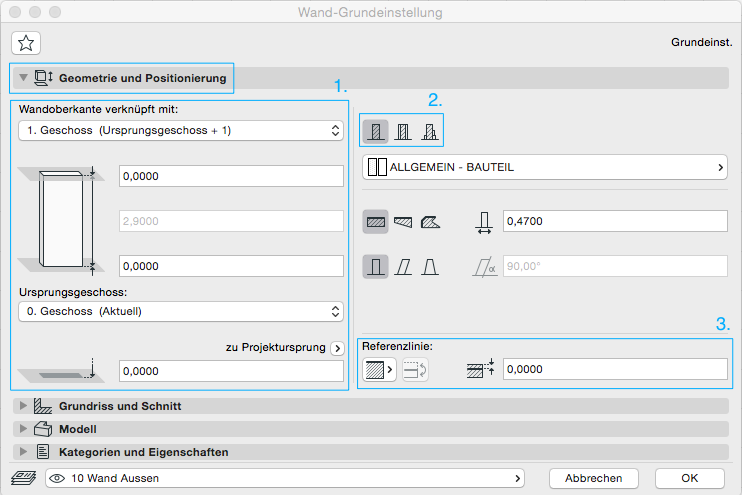The width and height of the screenshot is (742, 495).
Task: Select the vertical wall profile option
Action: click(x=376, y=267)
